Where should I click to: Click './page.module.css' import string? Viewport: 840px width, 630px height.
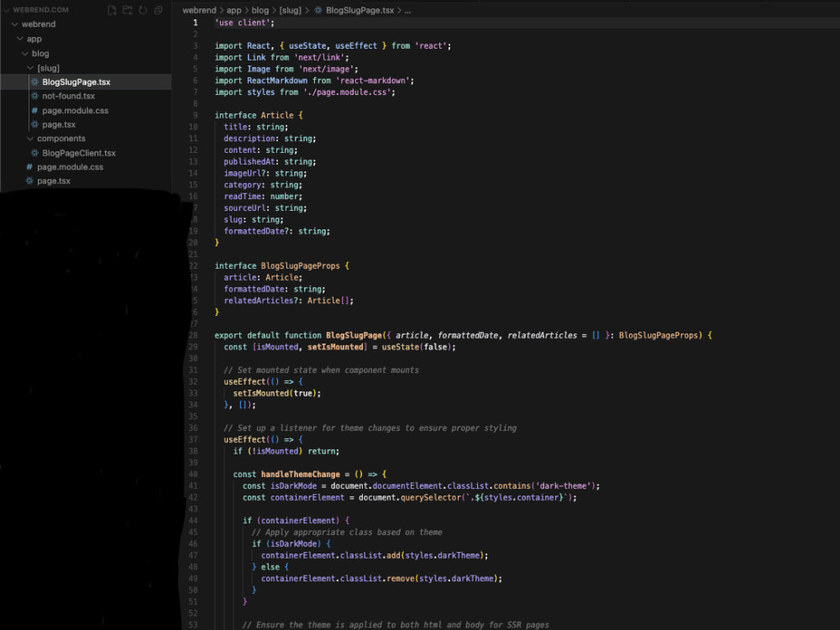[349, 92]
